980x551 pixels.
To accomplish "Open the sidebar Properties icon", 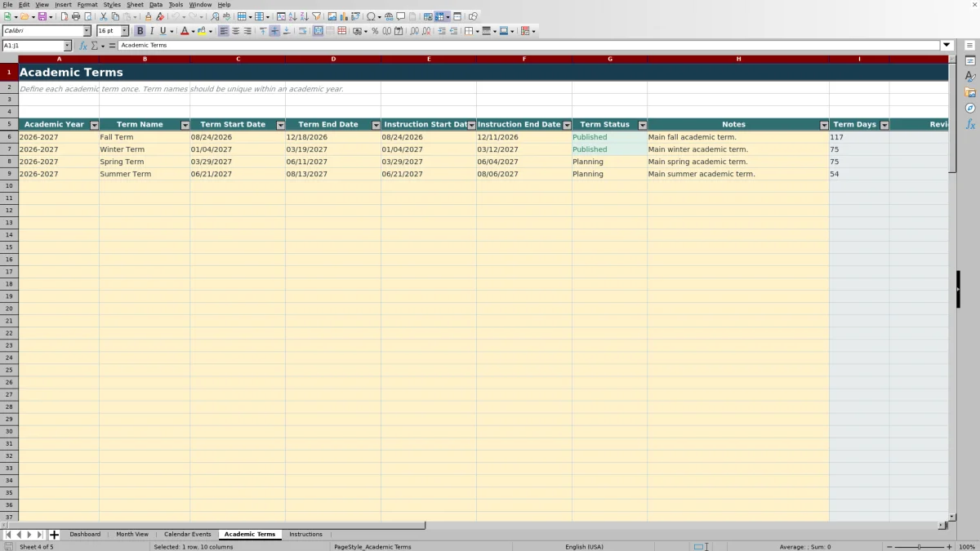I will (x=970, y=61).
